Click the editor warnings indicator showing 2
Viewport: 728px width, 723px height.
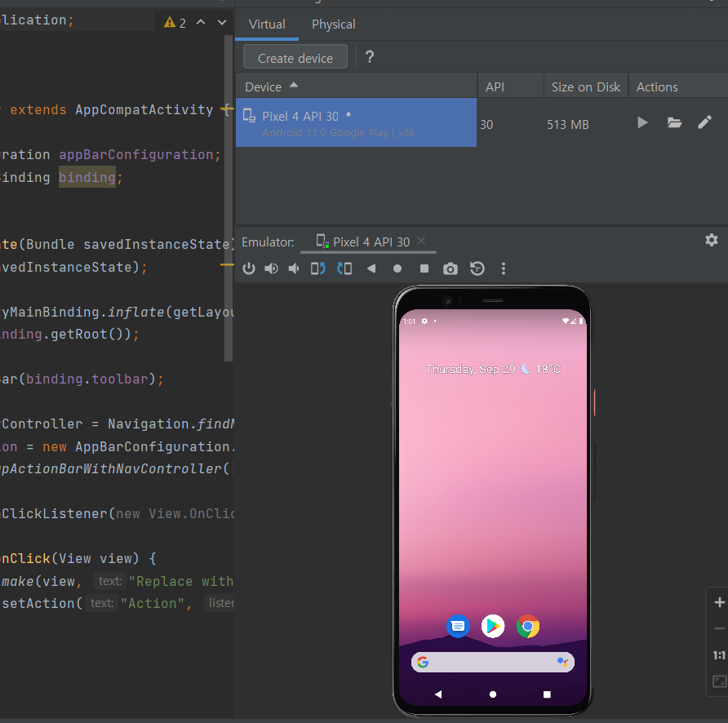[175, 22]
